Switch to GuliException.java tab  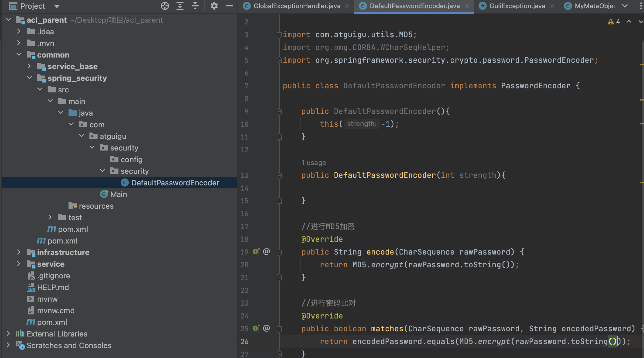coord(517,6)
